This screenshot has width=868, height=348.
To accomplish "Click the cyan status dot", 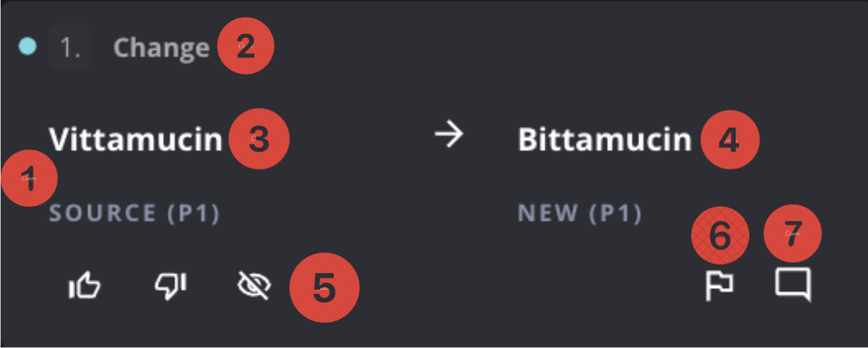I will (27, 47).
